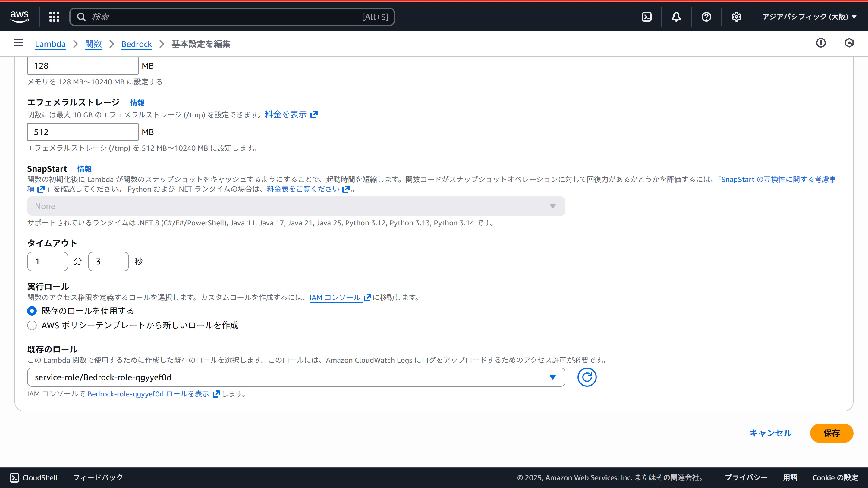Screen dimensions: 868x488
Task: Open the notifications bell
Action: [676, 17]
